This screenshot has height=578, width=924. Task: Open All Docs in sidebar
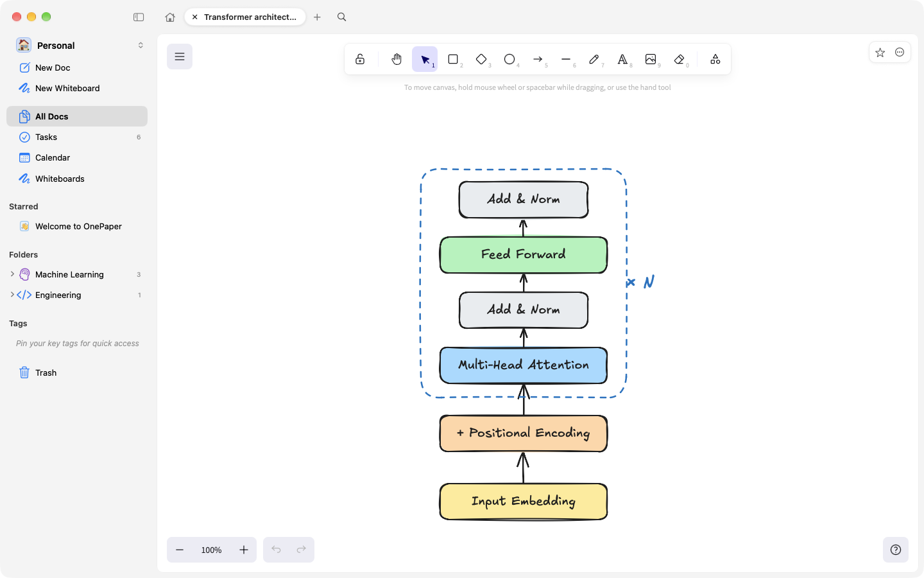click(x=77, y=116)
